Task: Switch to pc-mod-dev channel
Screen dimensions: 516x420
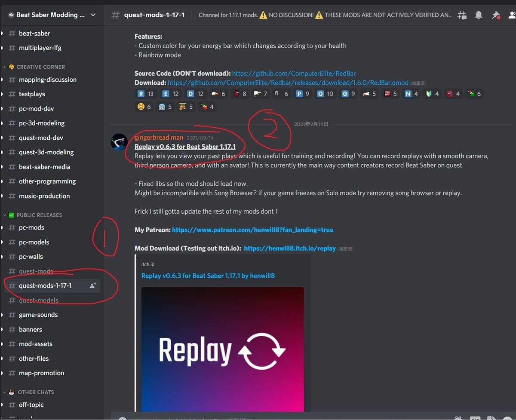Action: pyautogui.click(x=52, y=108)
